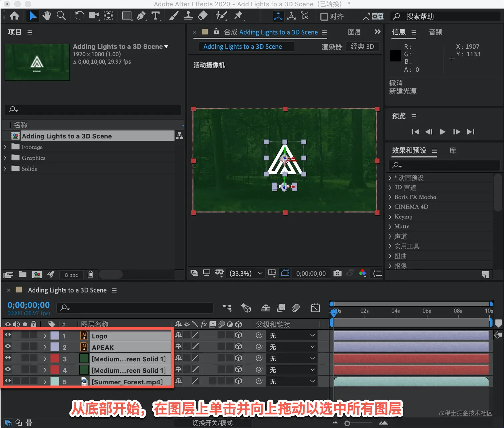Image resolution: width=504 pixels, height=428 pixels.
Task: Toggle 3D switch for the Logo layer
Action: tap(238, 335)
